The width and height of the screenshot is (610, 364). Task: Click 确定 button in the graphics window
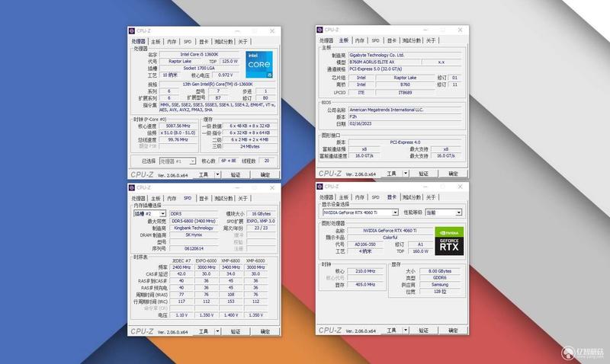click(453, 330)
